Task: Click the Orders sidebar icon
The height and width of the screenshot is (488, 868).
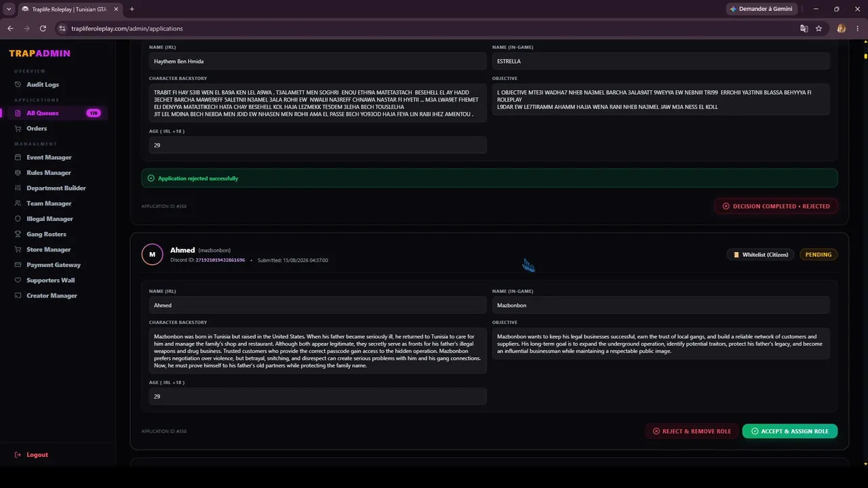Action: point(18,129)
